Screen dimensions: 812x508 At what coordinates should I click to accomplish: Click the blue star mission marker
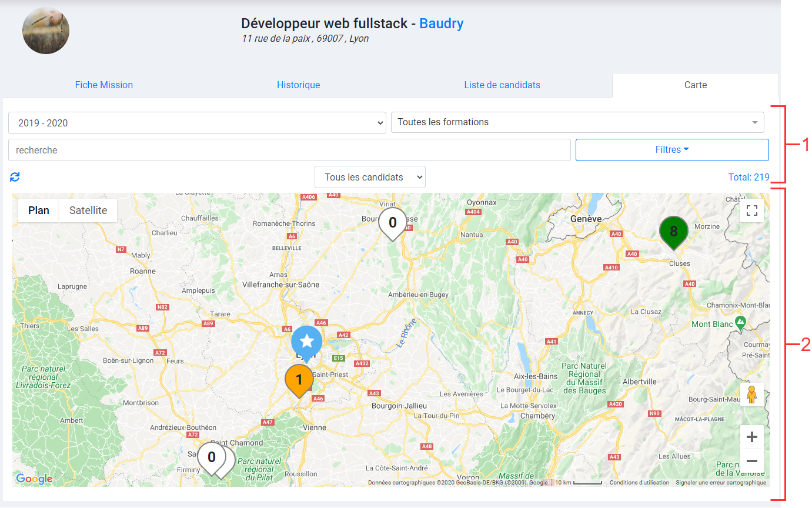tap(307, 342)
